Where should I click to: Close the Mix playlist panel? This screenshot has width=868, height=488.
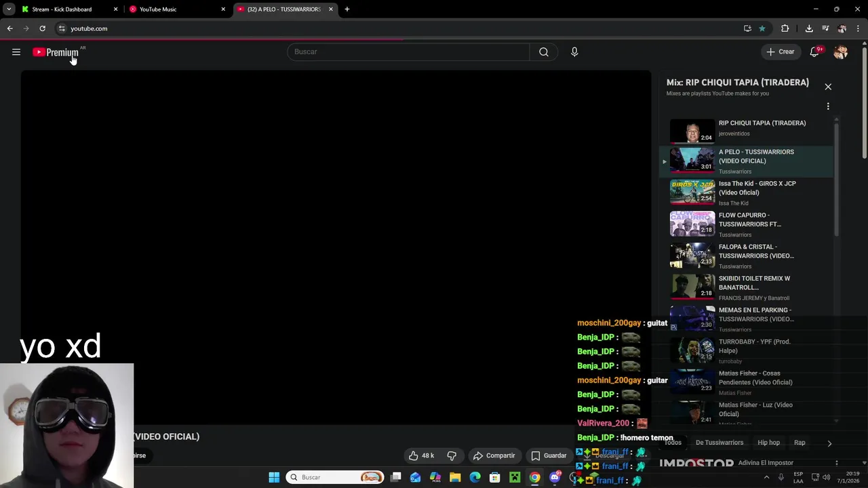(828, 87)
